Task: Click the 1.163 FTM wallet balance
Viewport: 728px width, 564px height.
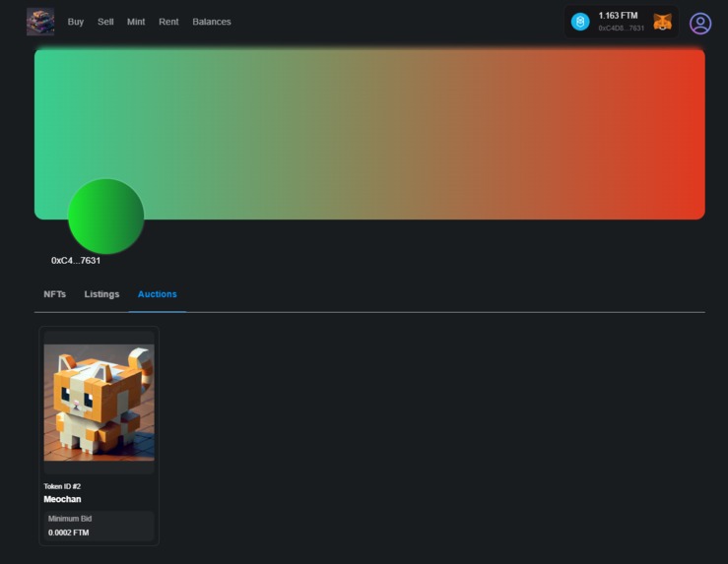Action: point(618,16)
